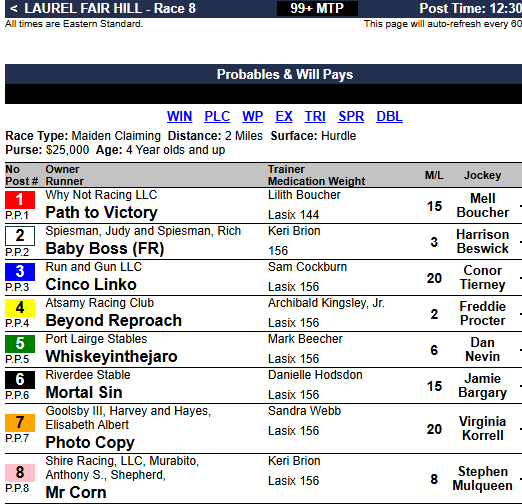Click jockey Dan Nevin
Screen dimensions: 522x504
[x=483, y=350]
